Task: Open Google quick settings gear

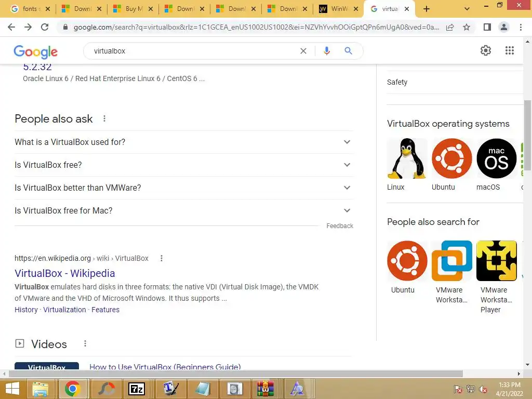Action: pyautogui.click(x=486, y=50)
